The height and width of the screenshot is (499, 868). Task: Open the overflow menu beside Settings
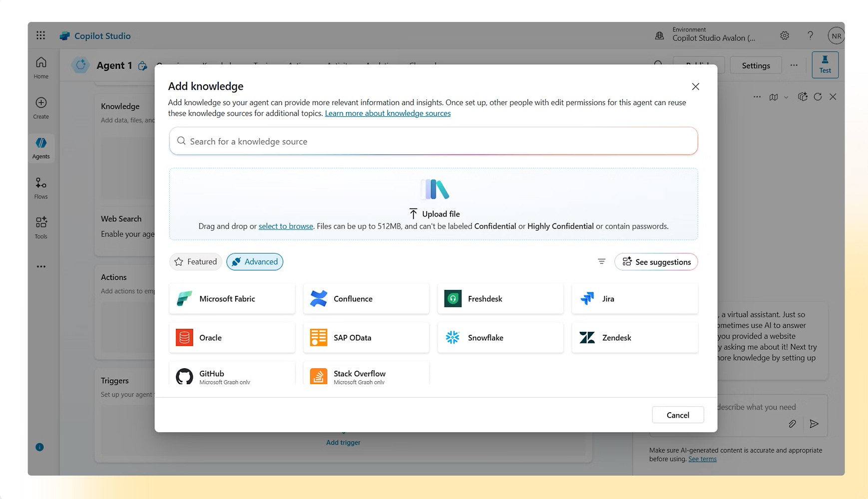coord(794,65)
